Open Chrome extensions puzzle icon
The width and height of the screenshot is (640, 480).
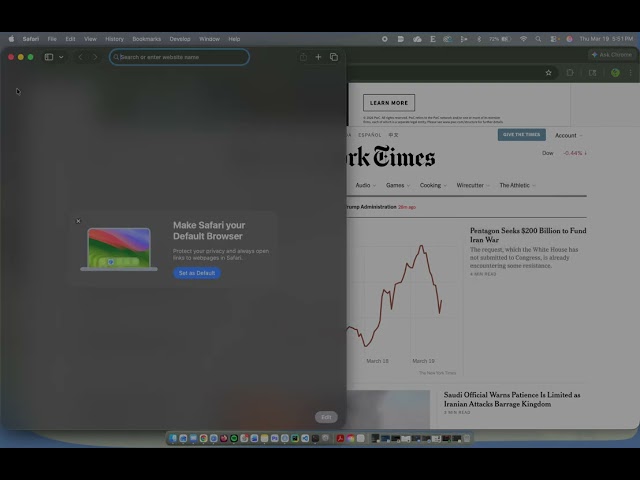pos(570,73)
